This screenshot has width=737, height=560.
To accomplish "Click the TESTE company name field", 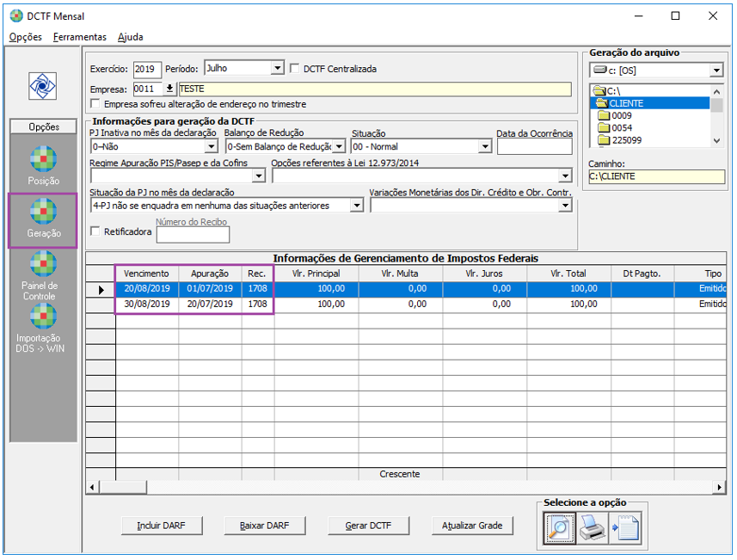I will click(375, 89).
